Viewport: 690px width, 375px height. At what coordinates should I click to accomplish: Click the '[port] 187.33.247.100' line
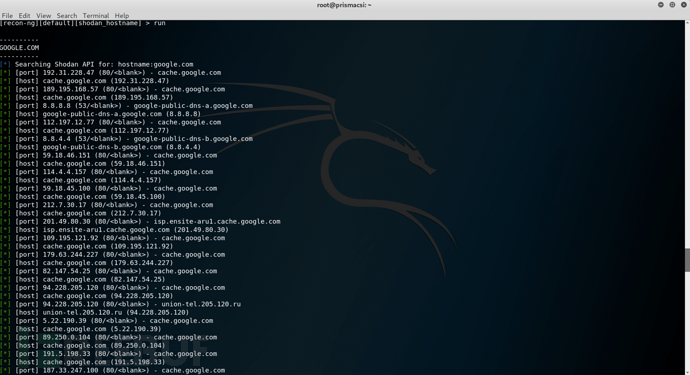pos(113,371)
